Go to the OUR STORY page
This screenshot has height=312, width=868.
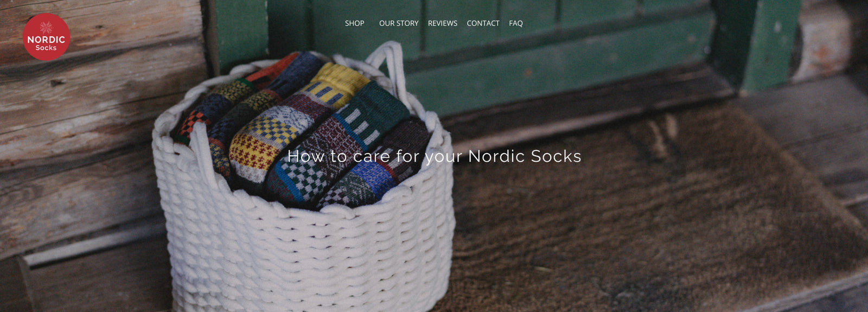(399, 23)
